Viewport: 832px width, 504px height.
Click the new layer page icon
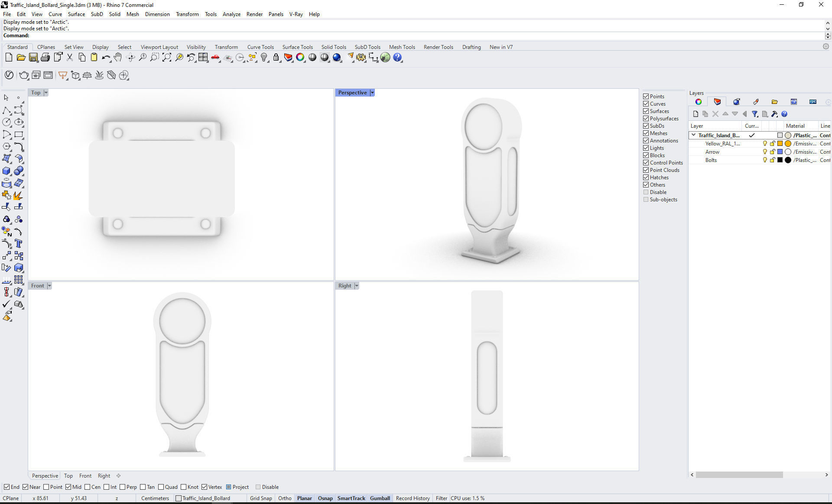[x=695, y=114]
